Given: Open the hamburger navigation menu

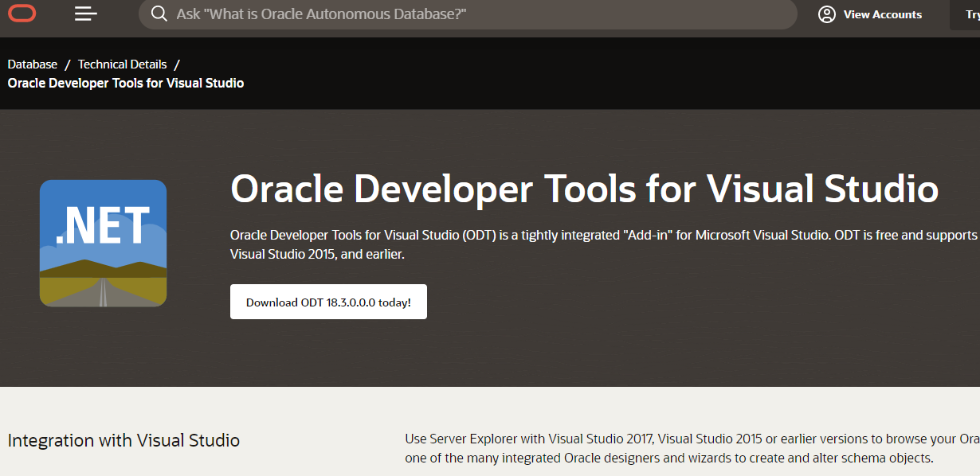Looking at the screenshot, I should 86,14.
